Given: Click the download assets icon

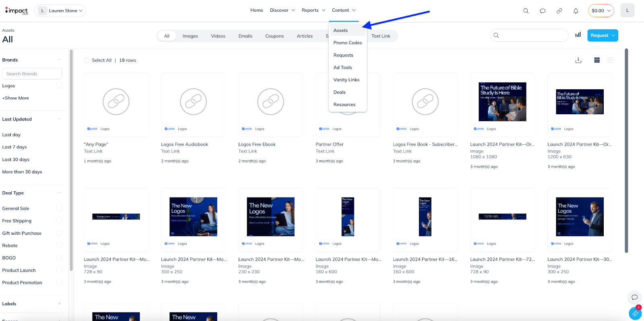Looking at the screenshot, I should (x=578, y=60).
